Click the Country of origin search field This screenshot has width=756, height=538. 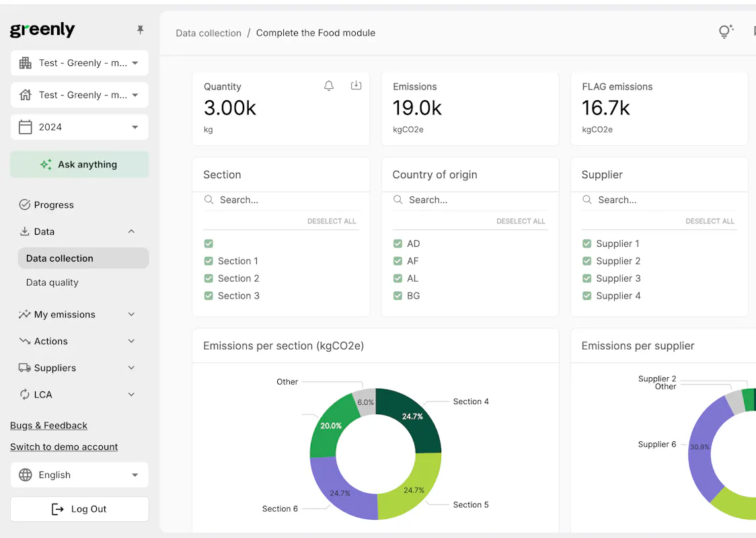[x=470, y=200]
